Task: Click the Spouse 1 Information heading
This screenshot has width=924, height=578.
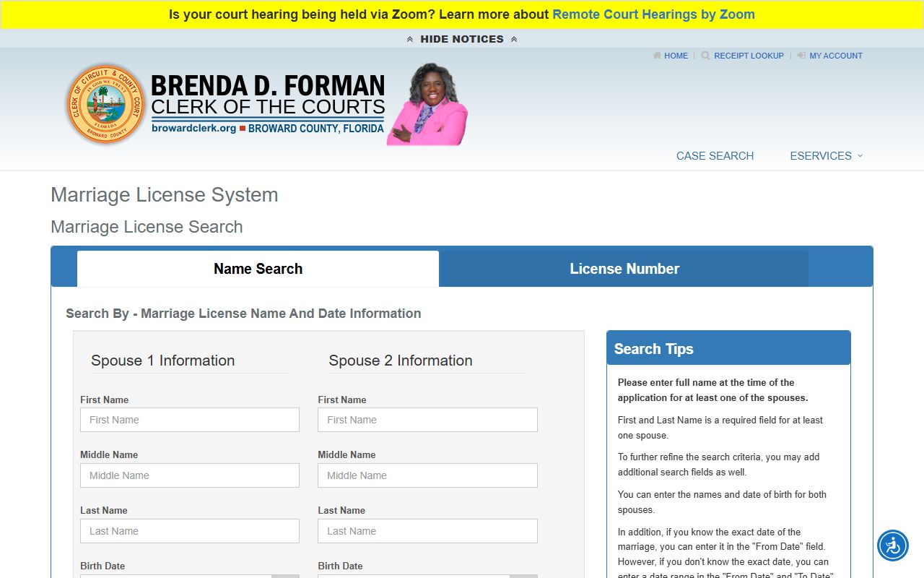Action: pos(162,361)
